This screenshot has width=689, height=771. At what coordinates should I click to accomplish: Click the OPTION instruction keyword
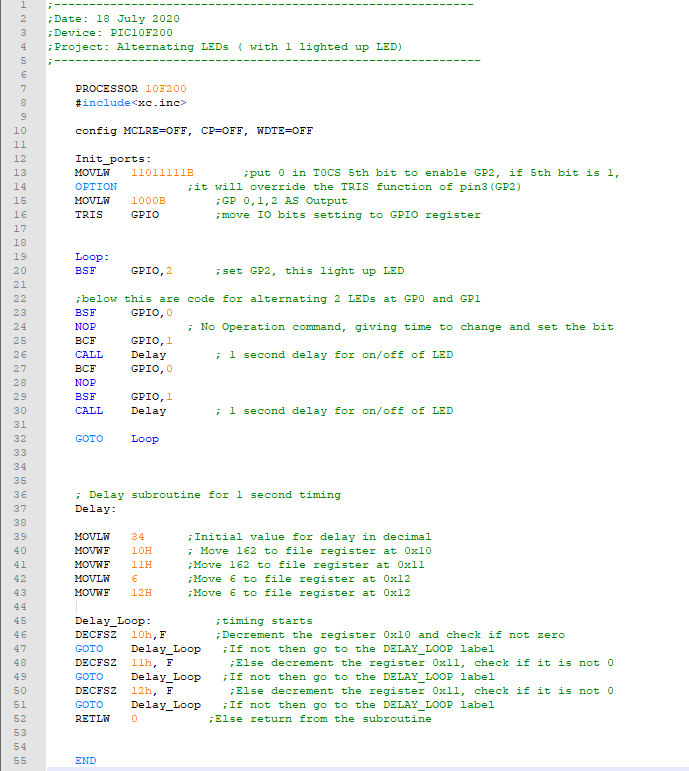(95, 187)
